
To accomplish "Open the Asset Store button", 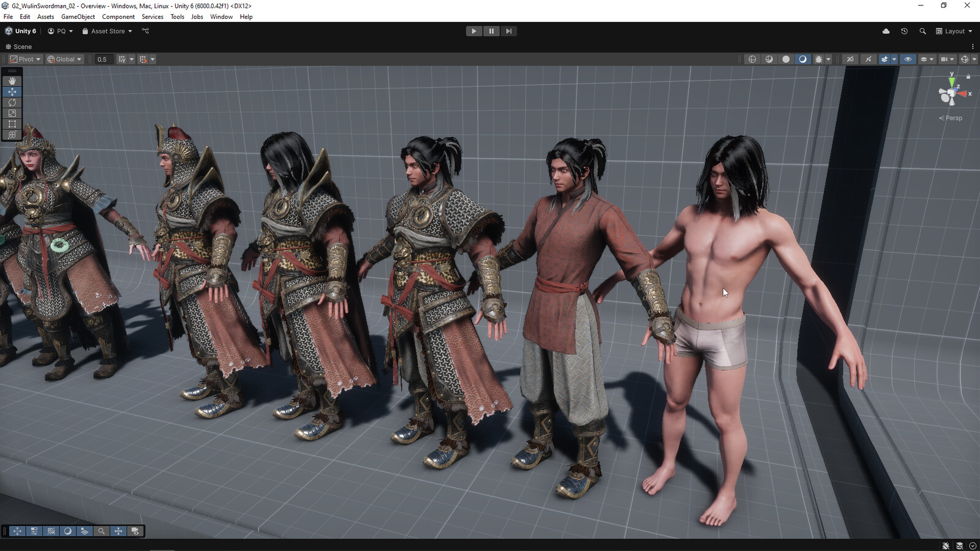I will pyautogui.click(x=107, y=31).
